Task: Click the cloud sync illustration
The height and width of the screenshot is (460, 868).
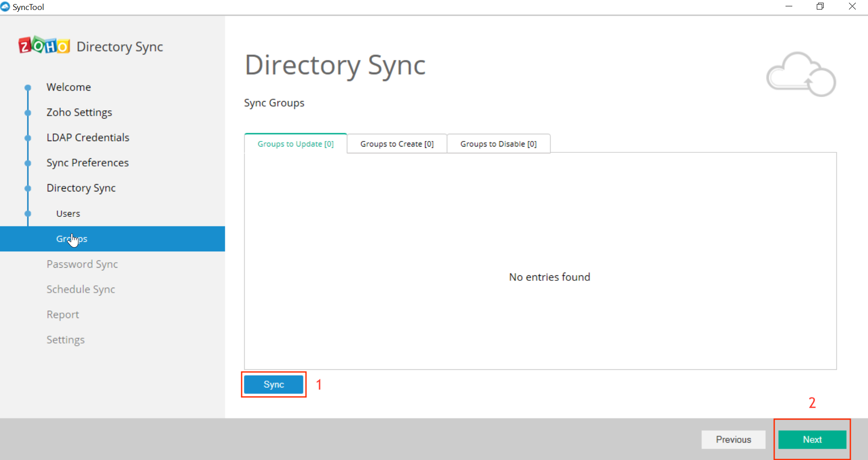Action: [x=800, y=73]
